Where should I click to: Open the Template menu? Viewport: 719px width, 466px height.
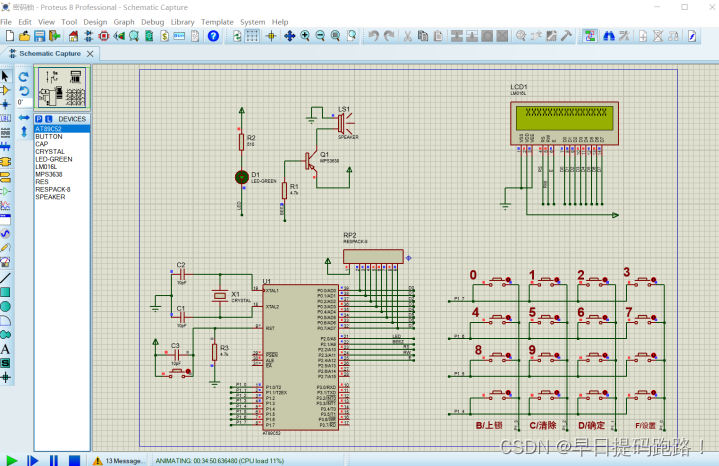coord(217,21)
